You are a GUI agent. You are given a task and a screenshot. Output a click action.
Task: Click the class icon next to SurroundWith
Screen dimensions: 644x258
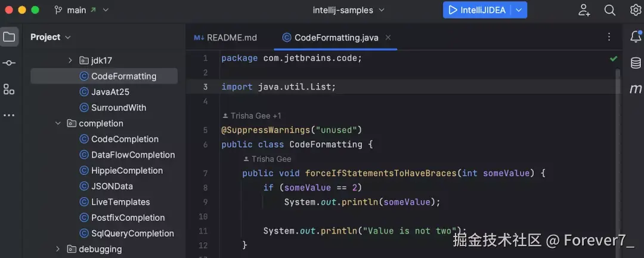tap(84, 107)
